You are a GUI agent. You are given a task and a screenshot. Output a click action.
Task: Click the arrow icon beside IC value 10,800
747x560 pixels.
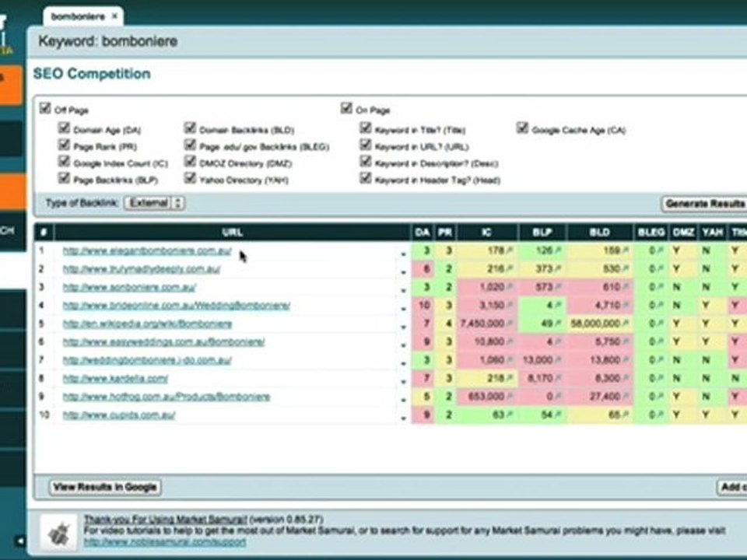click(509, 342)
